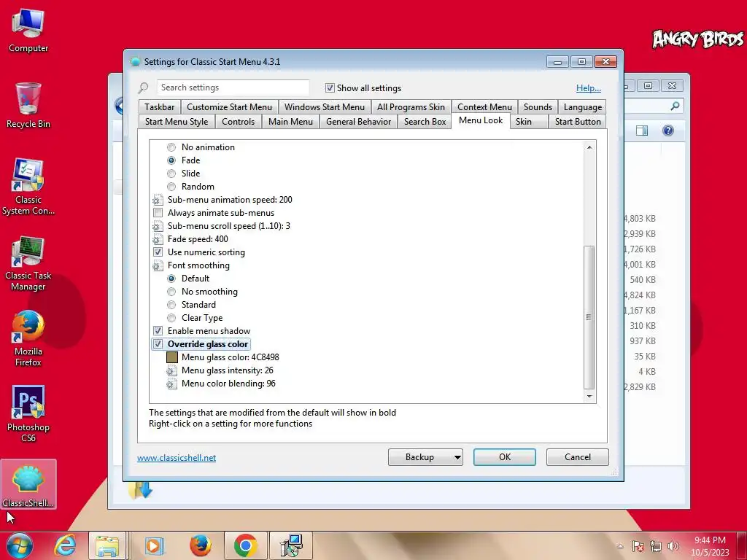Open the Start Button tab

578,122
